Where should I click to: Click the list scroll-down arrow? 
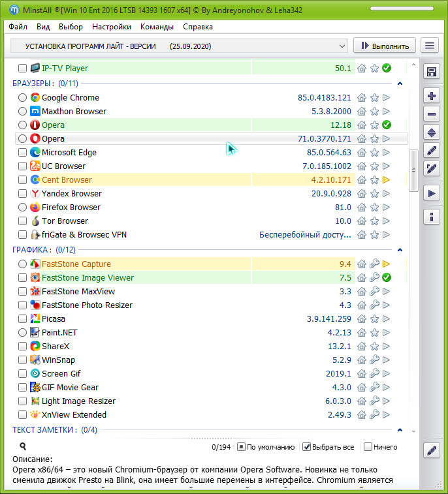coord(413,431)
